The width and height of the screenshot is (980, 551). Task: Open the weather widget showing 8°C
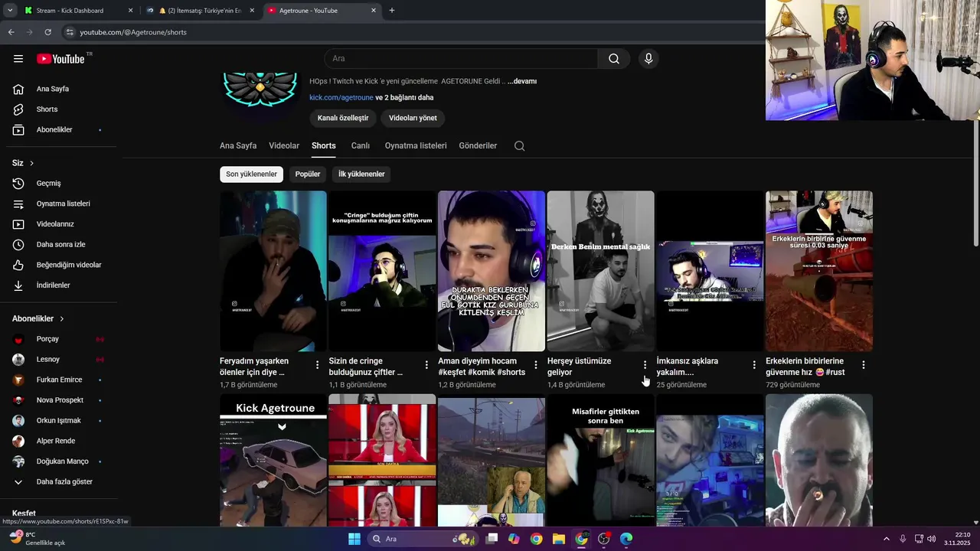click(x=38, y=539)
